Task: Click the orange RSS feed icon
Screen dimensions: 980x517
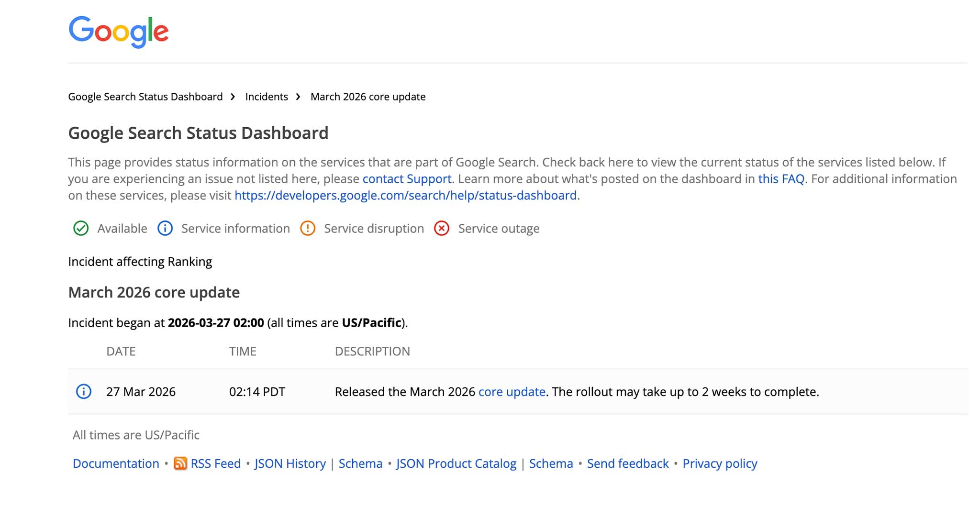Action: pyautogui.click(x=180, y=463)
